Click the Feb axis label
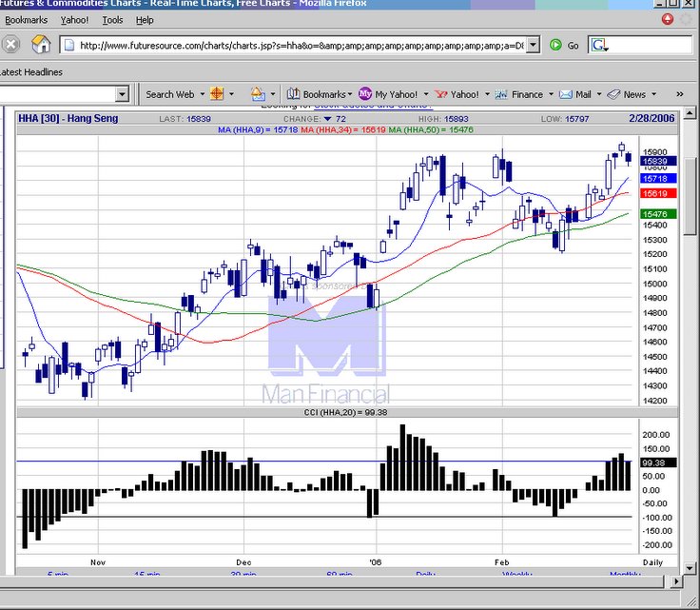 coord(502,562)
